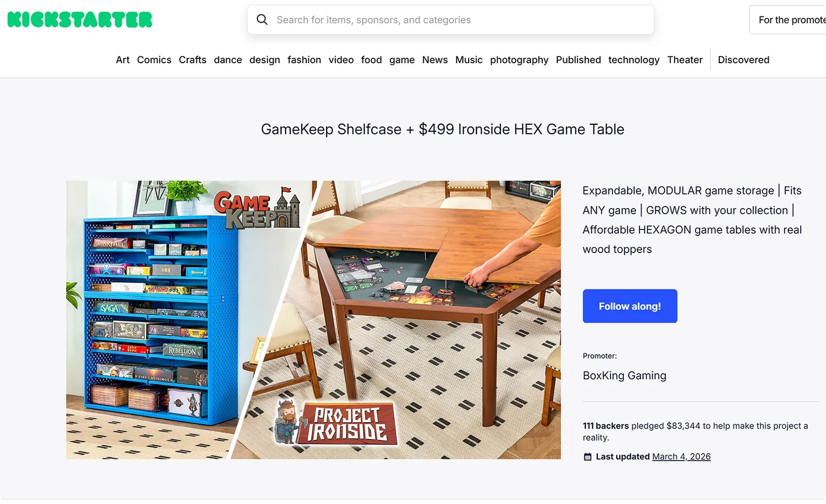Go to the Theater category
The height and width of the screenshot is (504, 826).
coord(685,60)
